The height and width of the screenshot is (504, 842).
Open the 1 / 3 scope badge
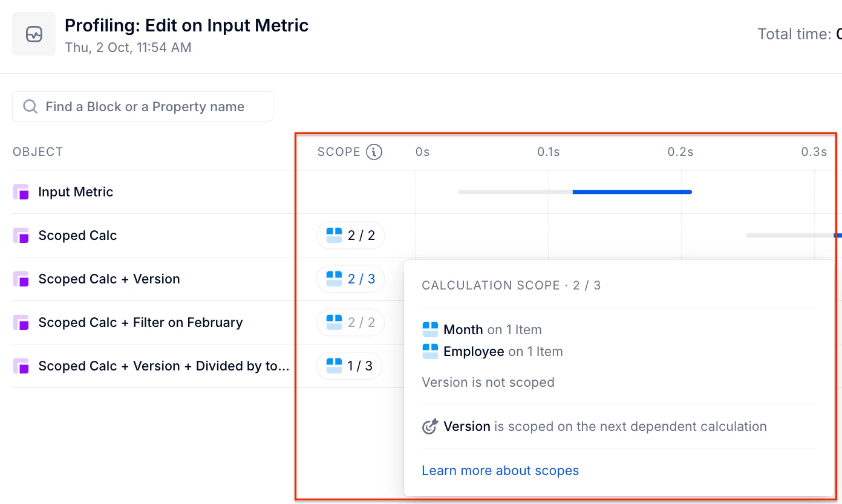(x=350, y=366)
